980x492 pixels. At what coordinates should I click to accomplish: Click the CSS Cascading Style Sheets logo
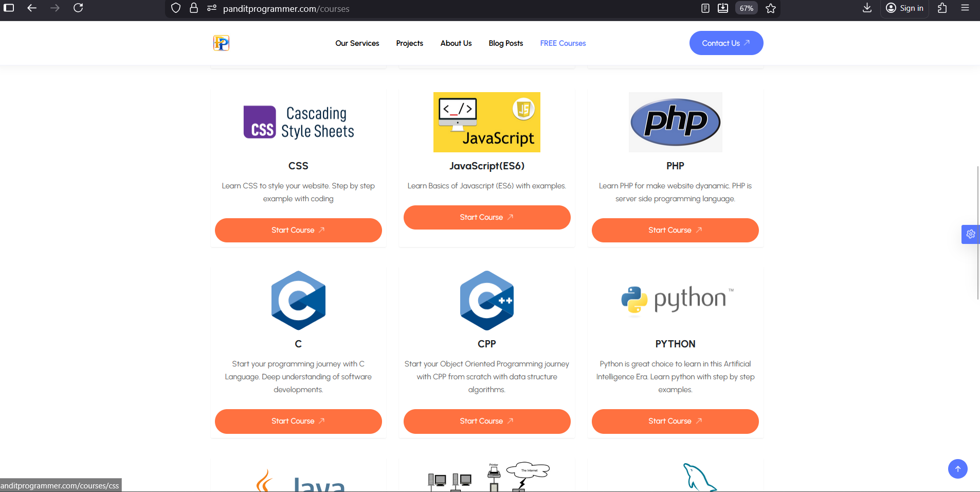(x=298, y=122)
